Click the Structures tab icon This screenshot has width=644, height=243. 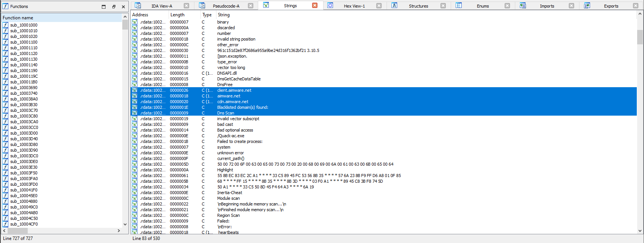(395, 6)
